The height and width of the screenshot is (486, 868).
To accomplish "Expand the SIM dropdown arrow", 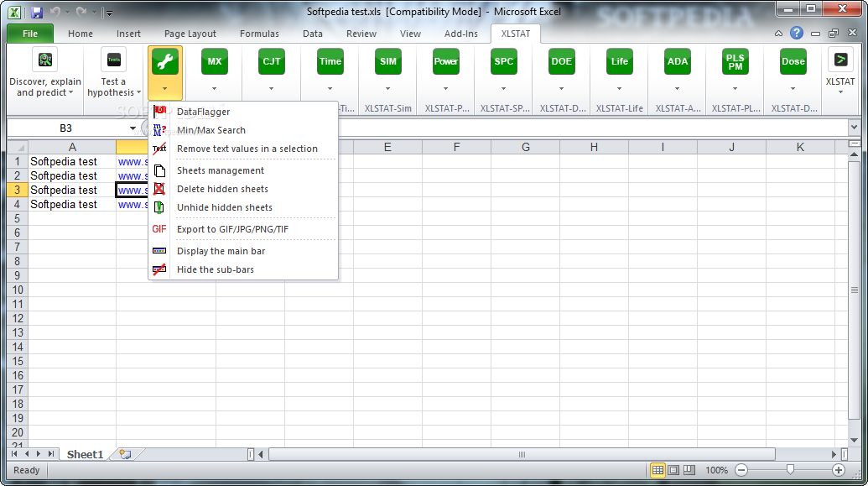I will (388, 89).
